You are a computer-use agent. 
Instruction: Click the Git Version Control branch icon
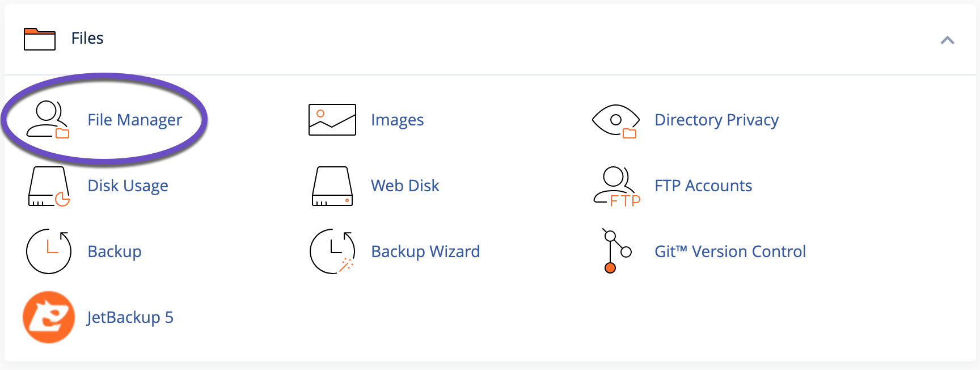616,251
